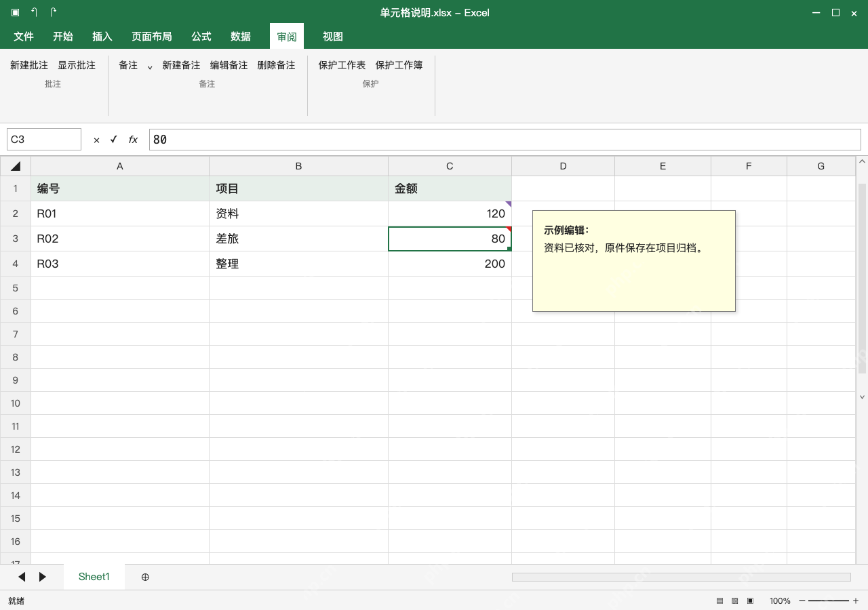This screenshot has height=610, width=868.
Task: Open the 页面布局 tab
Action: [152, 37]
